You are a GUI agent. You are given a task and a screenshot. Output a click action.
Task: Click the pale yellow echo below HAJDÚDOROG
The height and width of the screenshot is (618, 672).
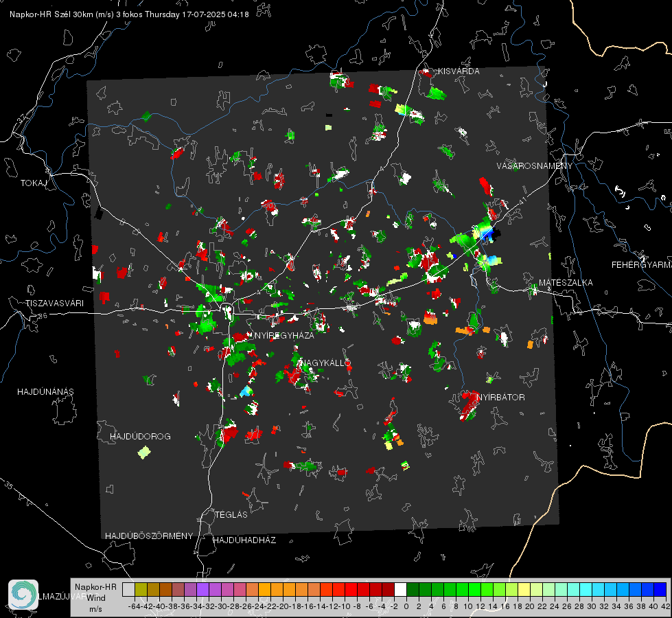tap(144, 452)
